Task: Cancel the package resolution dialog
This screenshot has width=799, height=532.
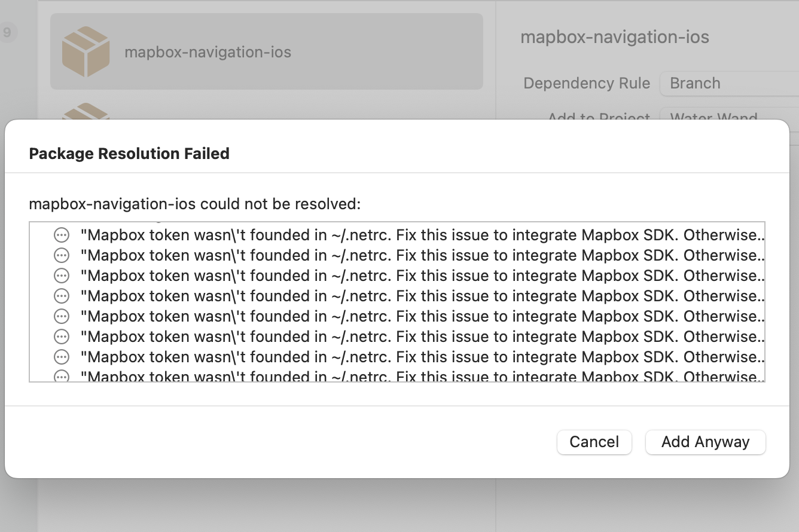Action: click(594, 442)
